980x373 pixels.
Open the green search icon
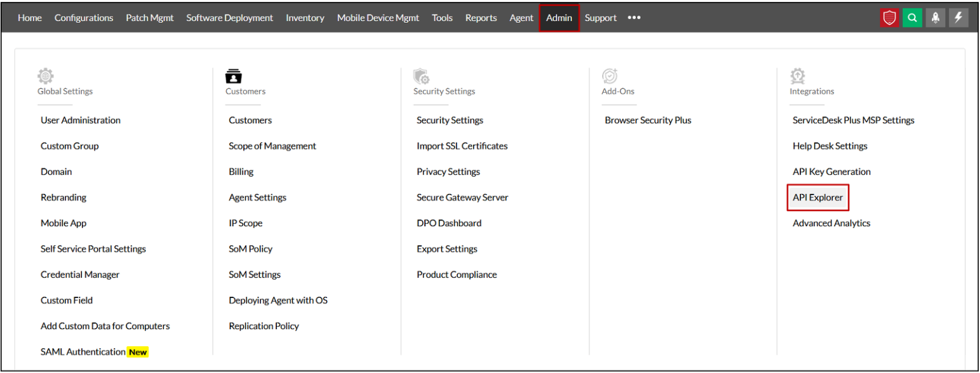pyautogui.click(x=912, y=18)
